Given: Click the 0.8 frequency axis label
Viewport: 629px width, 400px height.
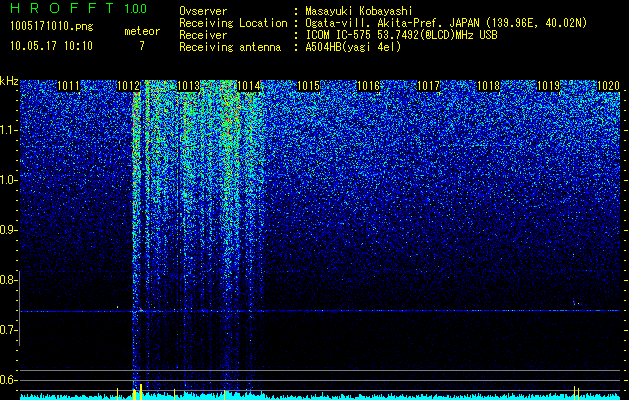Looking at the screenshot, I should [x=8, y=280].
